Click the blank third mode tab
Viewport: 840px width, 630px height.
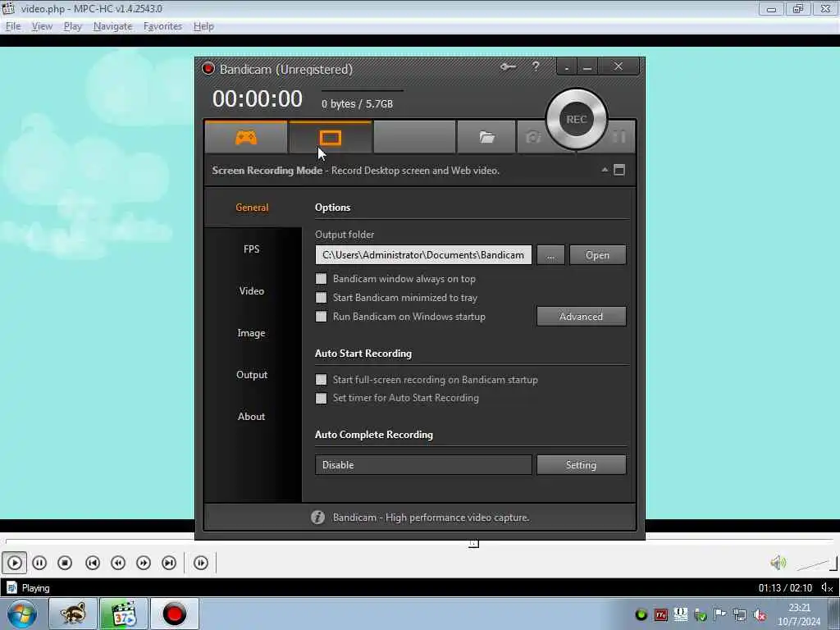coord(414,138)
